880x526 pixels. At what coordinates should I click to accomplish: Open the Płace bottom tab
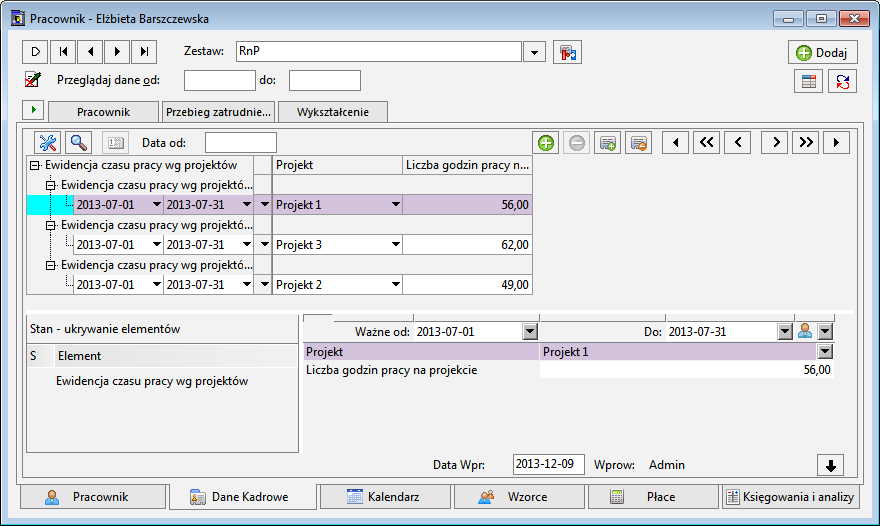(x=651, y=497)
